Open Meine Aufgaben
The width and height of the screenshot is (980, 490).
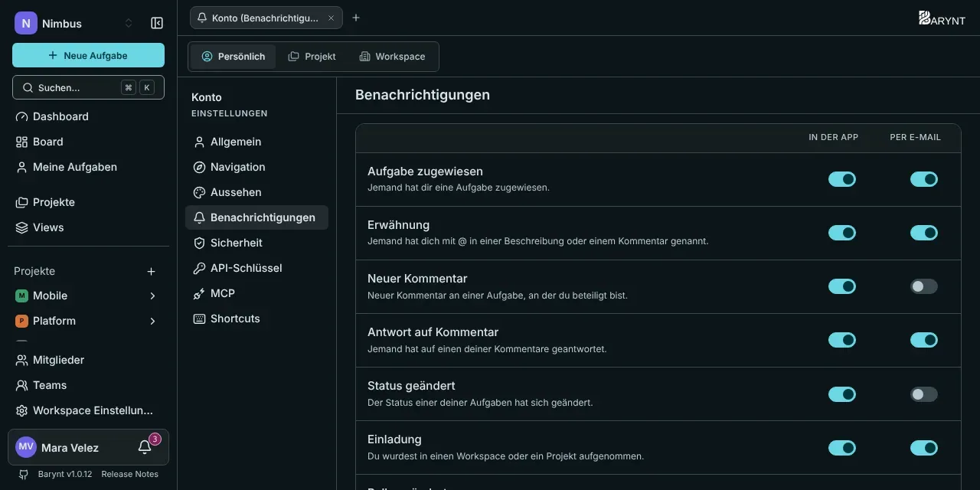88,167
